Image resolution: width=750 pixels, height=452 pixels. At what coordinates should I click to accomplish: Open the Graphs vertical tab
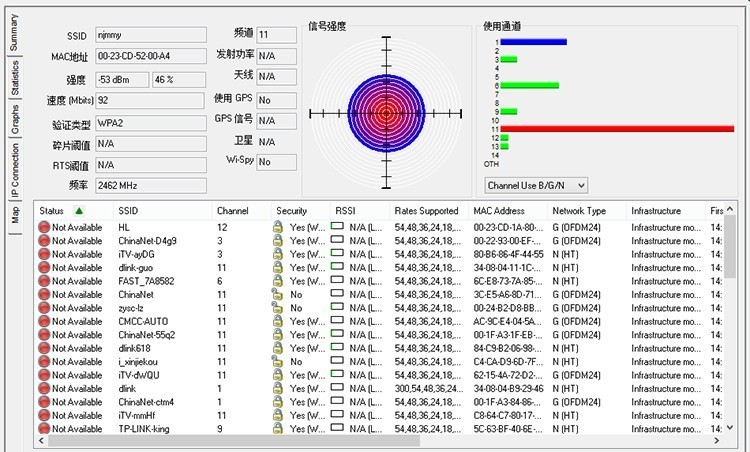[15, 119]
